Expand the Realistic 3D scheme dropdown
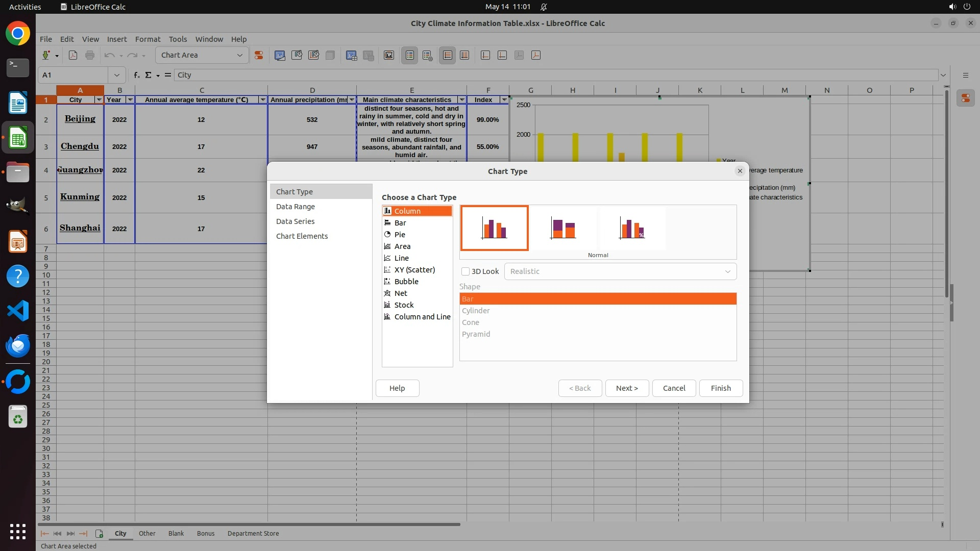 [727, 271]
